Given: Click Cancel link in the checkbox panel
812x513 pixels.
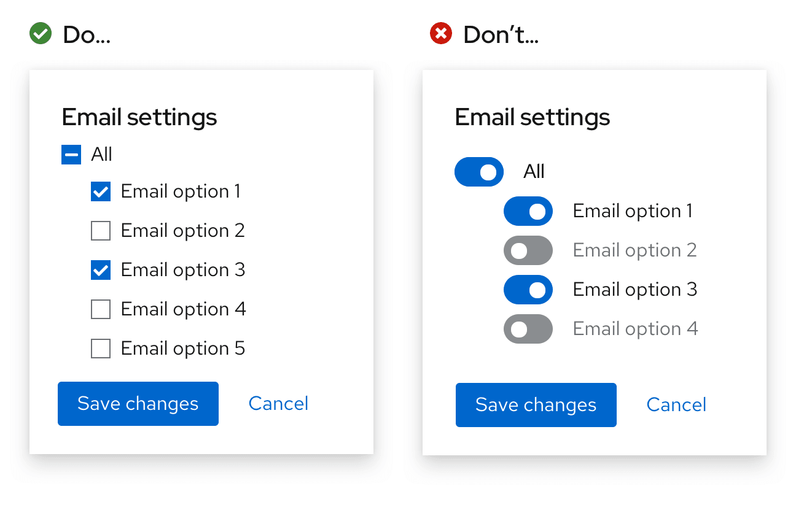Looking at the screenshot, I should 278,404.
